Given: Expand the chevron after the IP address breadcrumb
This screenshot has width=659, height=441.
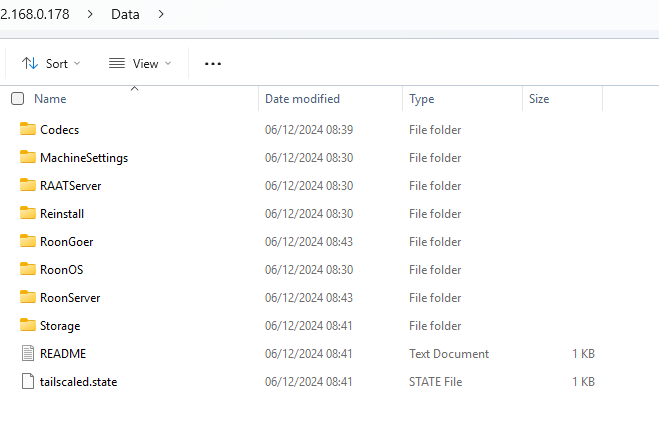Looking at the screenshot, I should click(90, 14).
